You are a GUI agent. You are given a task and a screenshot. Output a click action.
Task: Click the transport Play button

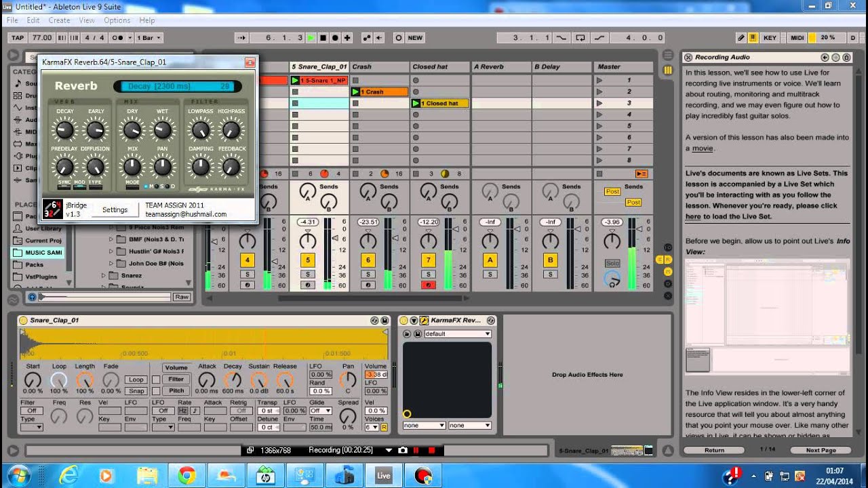point(311,38)
